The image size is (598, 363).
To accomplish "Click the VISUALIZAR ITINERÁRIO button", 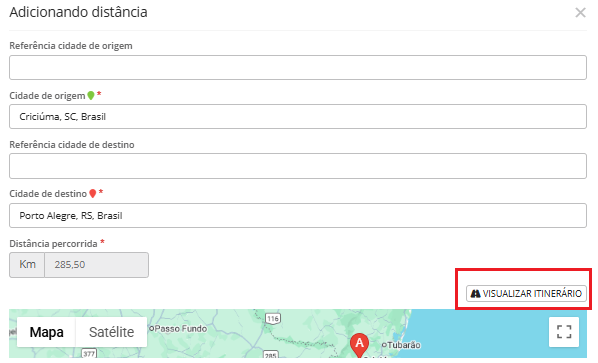I will click(526, 294).
